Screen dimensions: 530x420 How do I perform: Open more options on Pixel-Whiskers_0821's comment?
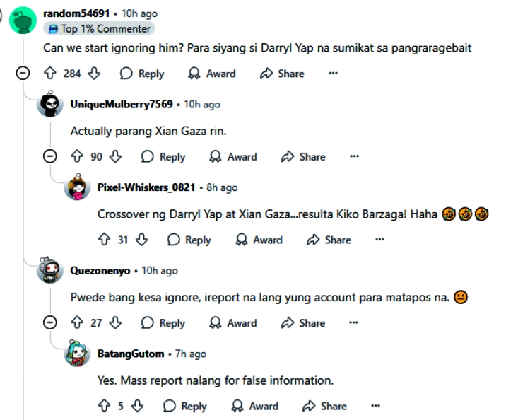point(380,240)
